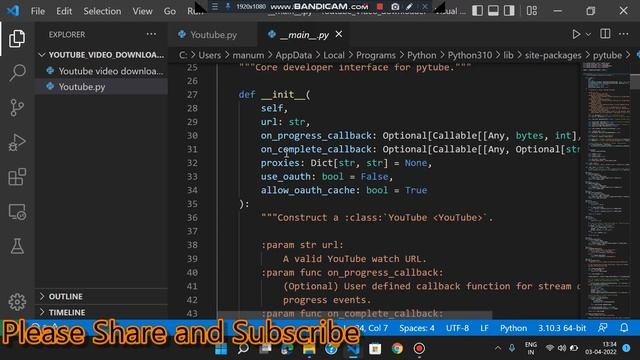Viewport: 640px width, 360px height.
Task: Open Windows taskbar search icon
Action: tap(243, 349)
